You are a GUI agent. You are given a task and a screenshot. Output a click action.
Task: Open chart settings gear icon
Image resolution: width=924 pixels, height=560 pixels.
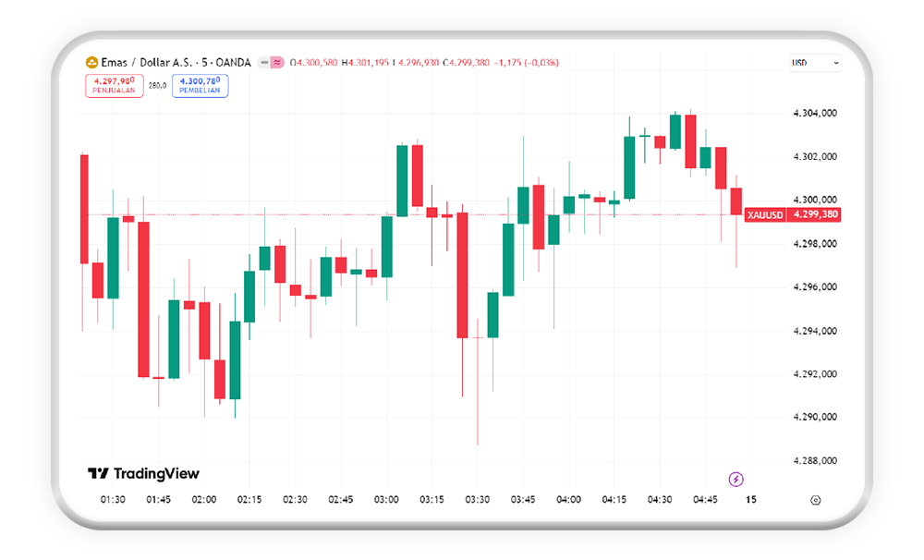point(815,500)
